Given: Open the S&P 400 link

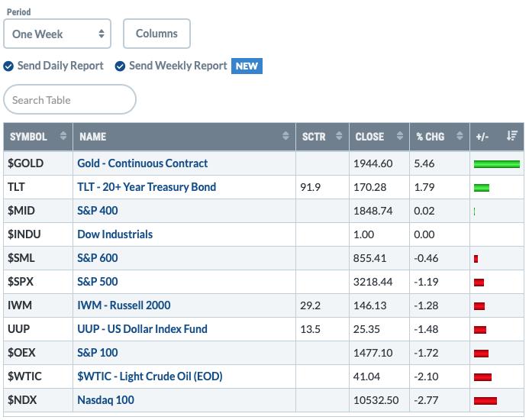Looking at the screenshot, I should click(98, 211).
